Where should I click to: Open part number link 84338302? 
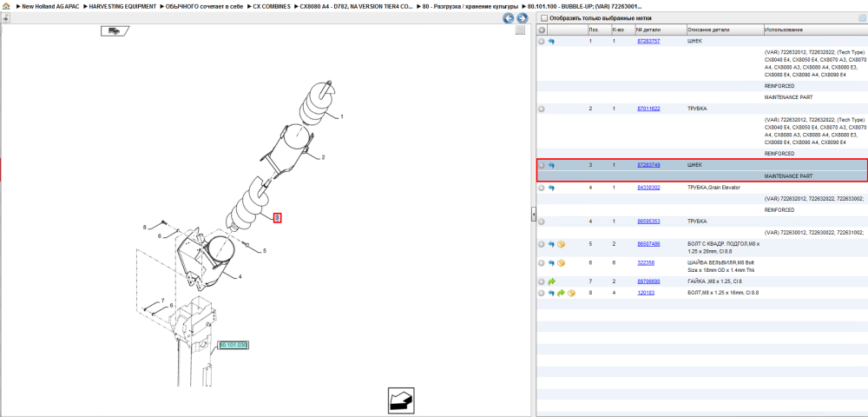click(648, 188)
